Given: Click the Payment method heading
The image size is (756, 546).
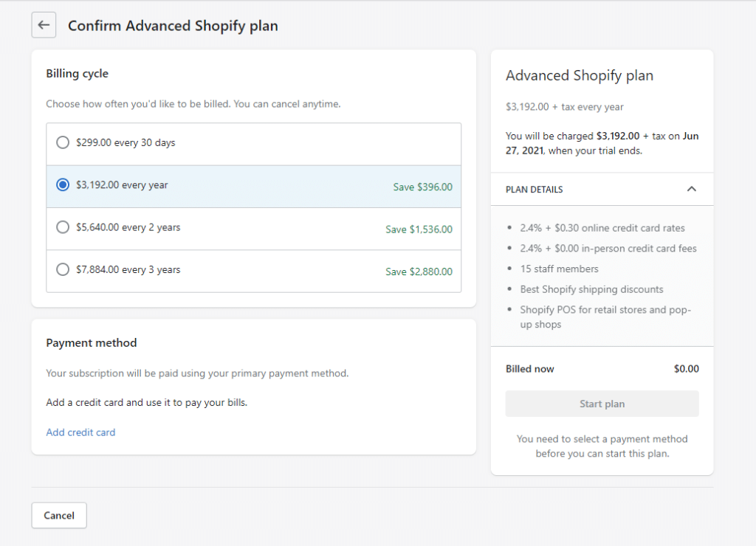Looking at the screenshot, I should [x=91, y=342].
